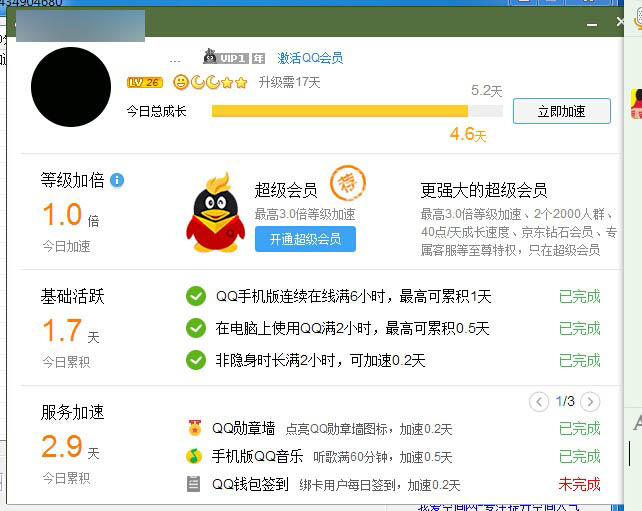Click the 超级会员 title text
Screen dimensions: 642x511
[286, 190]
